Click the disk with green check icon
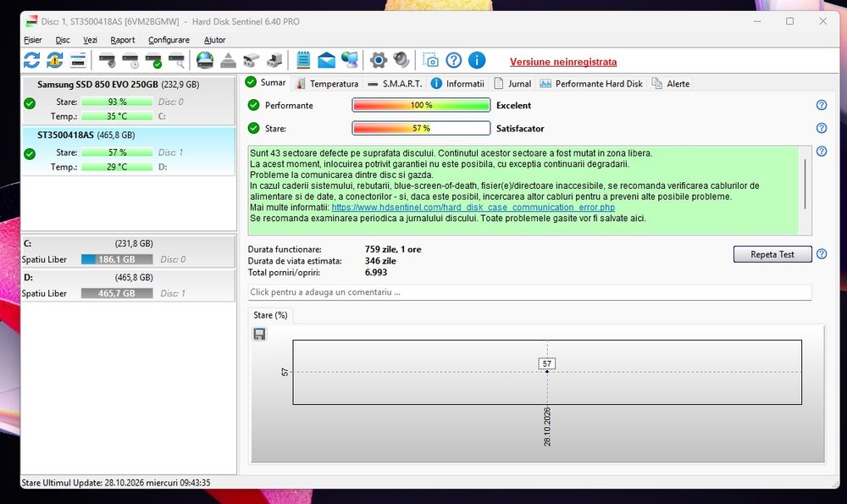847x504 pixels. tap(153, 60)
